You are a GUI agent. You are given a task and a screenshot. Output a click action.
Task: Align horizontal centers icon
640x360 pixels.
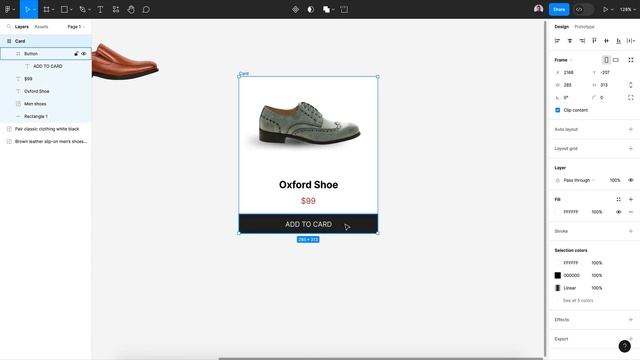(570, 40)
